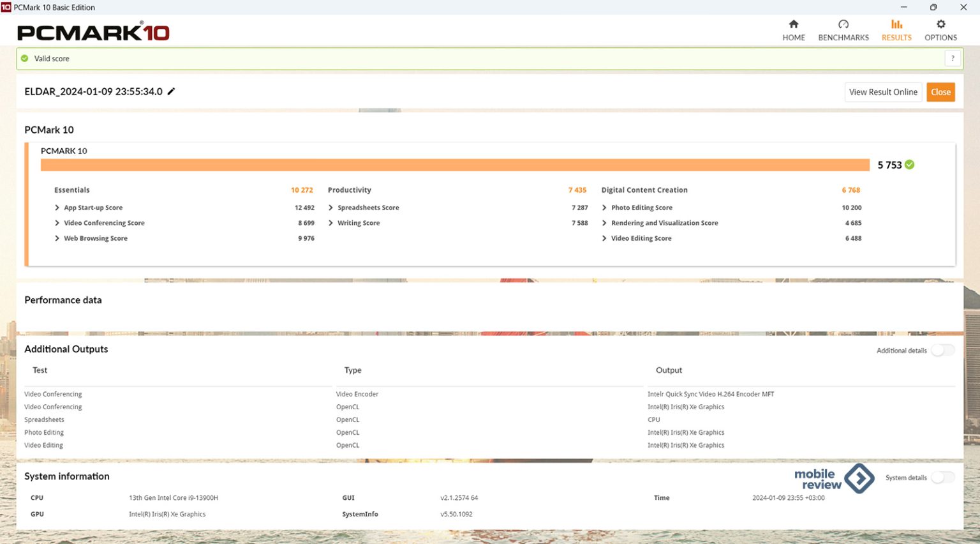980x544 pixels.
Task: Open the Benchmarks gauge icon
Action: [843, 24]
